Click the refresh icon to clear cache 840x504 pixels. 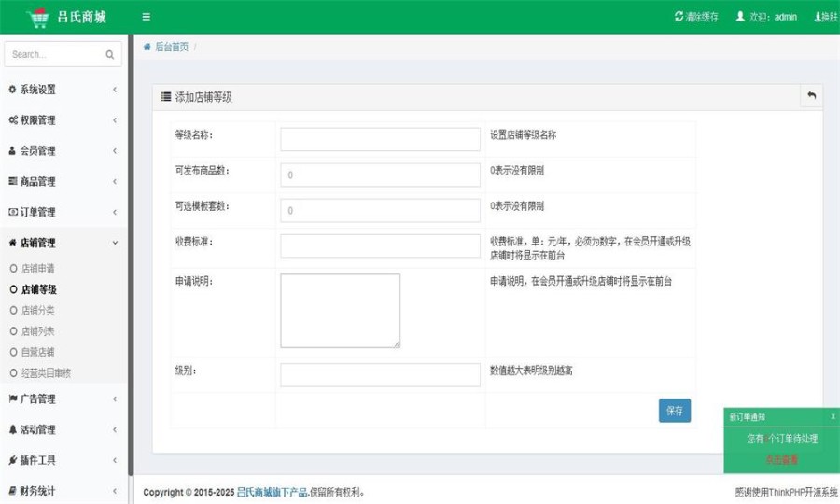click(679, 17)
